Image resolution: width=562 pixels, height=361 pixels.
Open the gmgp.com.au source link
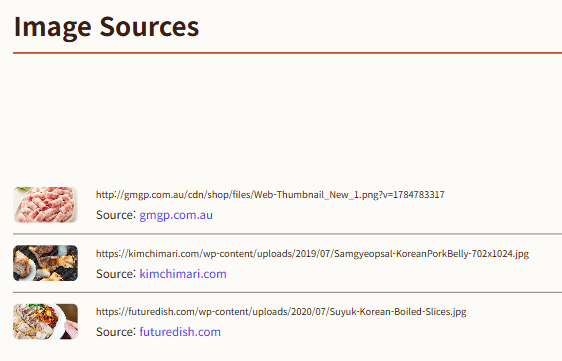pos(176,215)
